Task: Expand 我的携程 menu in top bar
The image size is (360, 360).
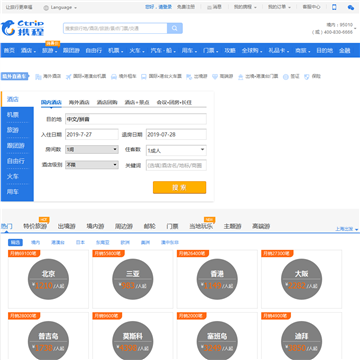Action: pyautogui.click(x=245, y=7)
